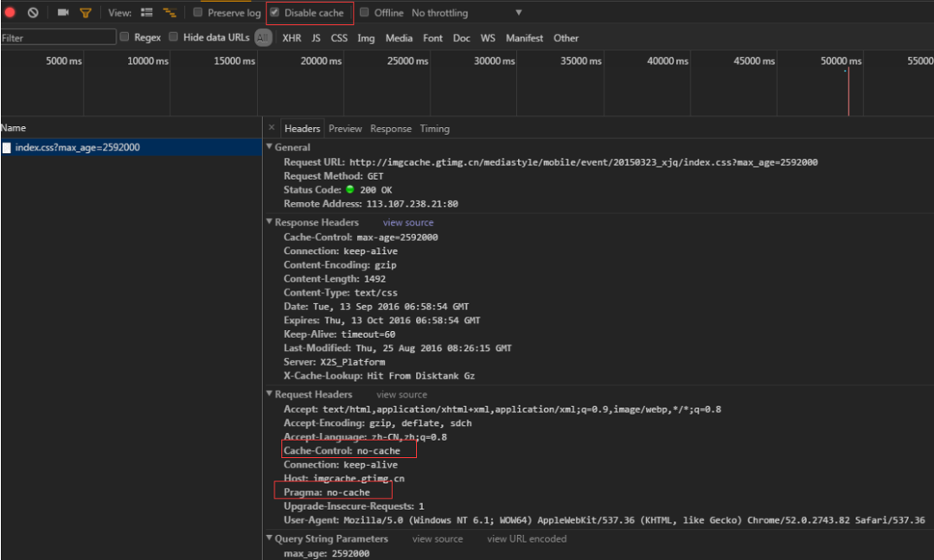934x560 pixels.
Task: Open the Response tab
Action: pos(390,129)
